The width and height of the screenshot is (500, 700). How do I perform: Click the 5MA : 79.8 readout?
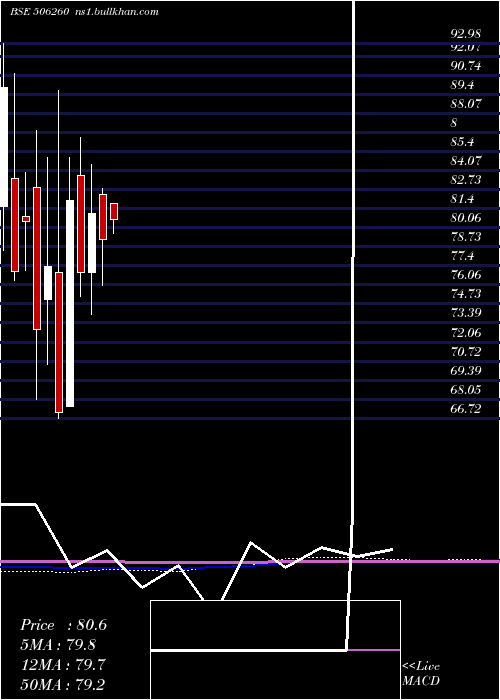[x=58, y=645]
